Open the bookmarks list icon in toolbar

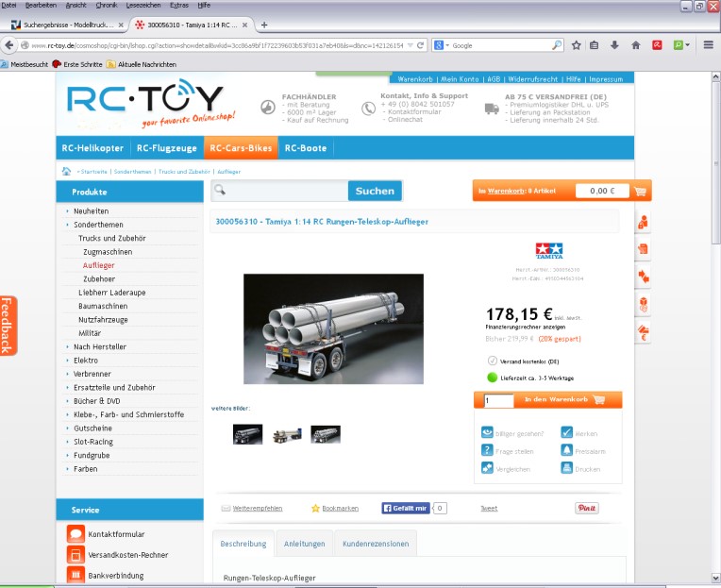click(x=595, y=45)
